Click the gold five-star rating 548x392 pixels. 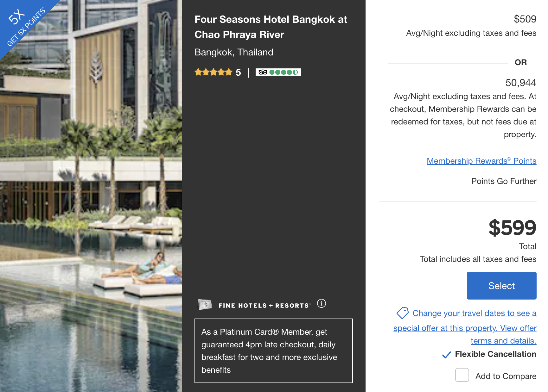tap(213, 72)
